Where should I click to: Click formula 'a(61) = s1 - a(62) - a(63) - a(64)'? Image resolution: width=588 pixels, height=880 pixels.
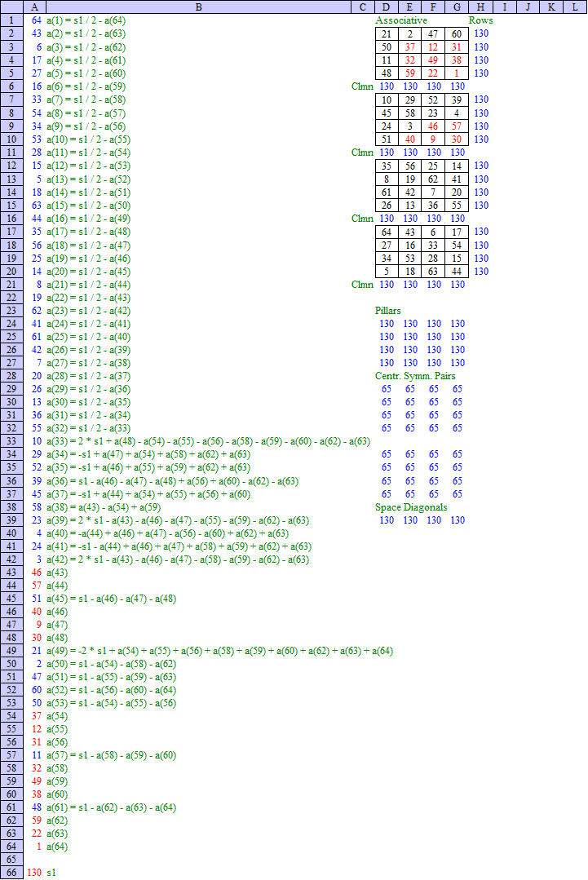click(111, 807)
